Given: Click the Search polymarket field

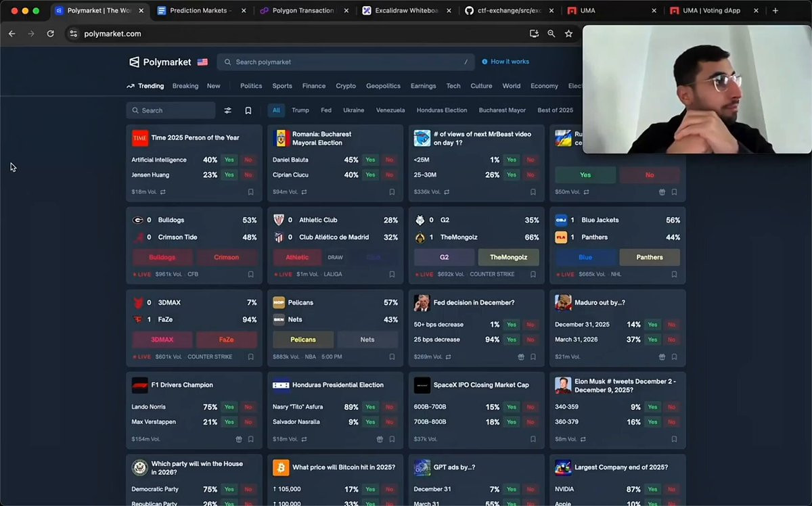Looking at the screenshot, I should tap(346, 62).
